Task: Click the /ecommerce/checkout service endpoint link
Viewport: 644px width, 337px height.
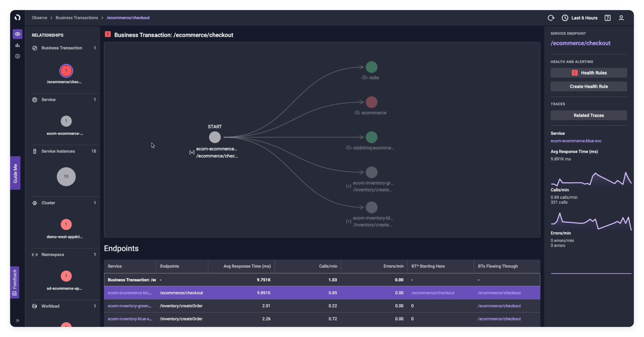Action: coord(581,43)
